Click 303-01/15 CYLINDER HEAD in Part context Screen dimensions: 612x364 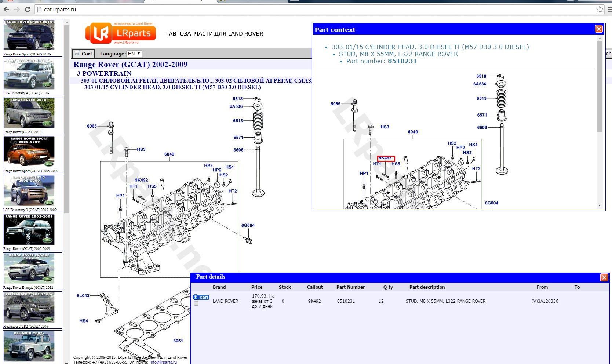430,47
